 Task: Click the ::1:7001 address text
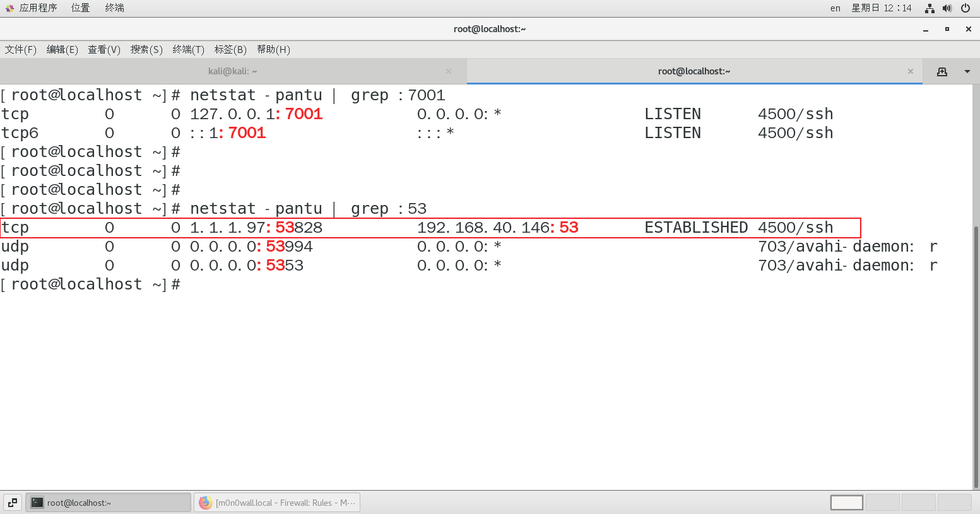coord(228,133)
